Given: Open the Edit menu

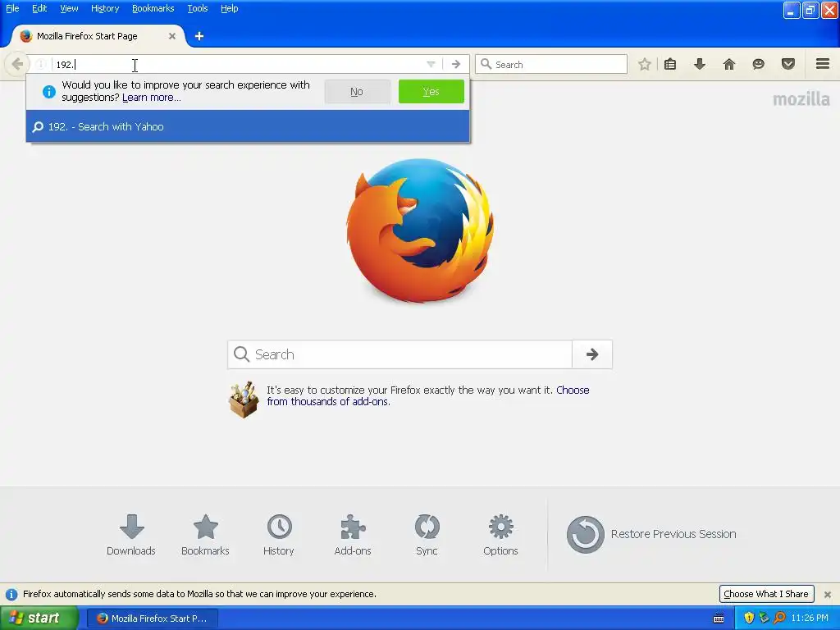Looking at the screenshot, I should (39, 8).
